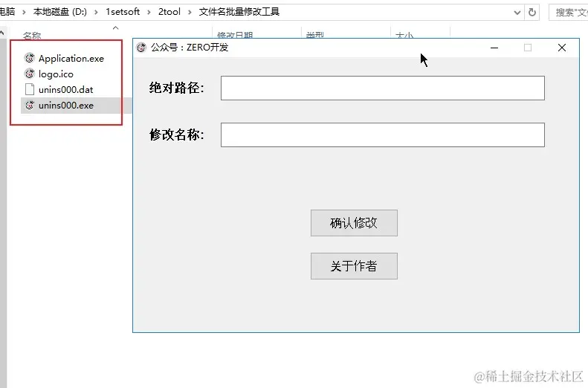Select the logo.ico file name
This screenshot has height=388, width=588.
(56, 74)
